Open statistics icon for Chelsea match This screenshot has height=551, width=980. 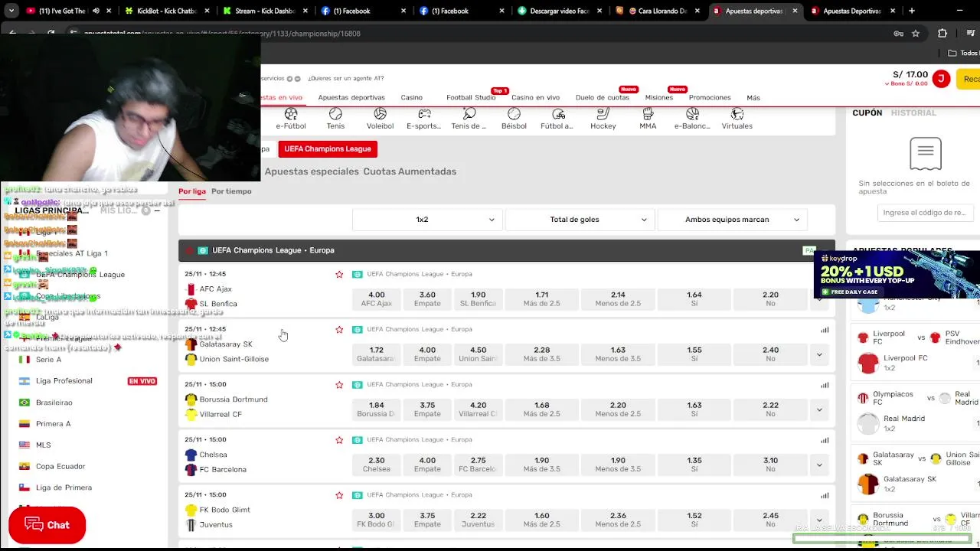point(825,440)
